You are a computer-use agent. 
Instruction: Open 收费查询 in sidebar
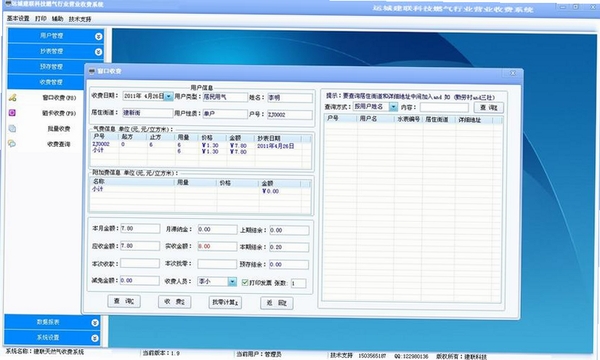pos(59,144)
